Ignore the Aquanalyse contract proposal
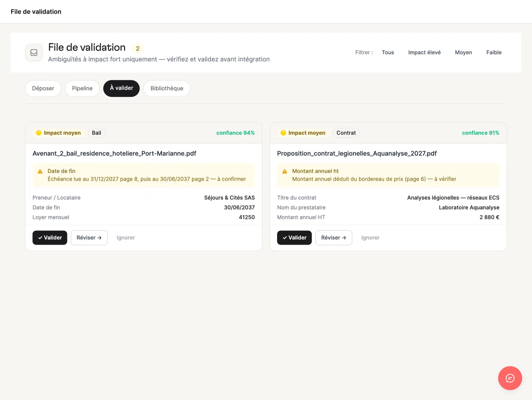Screen dimensions: 532x400 point(370,238)
